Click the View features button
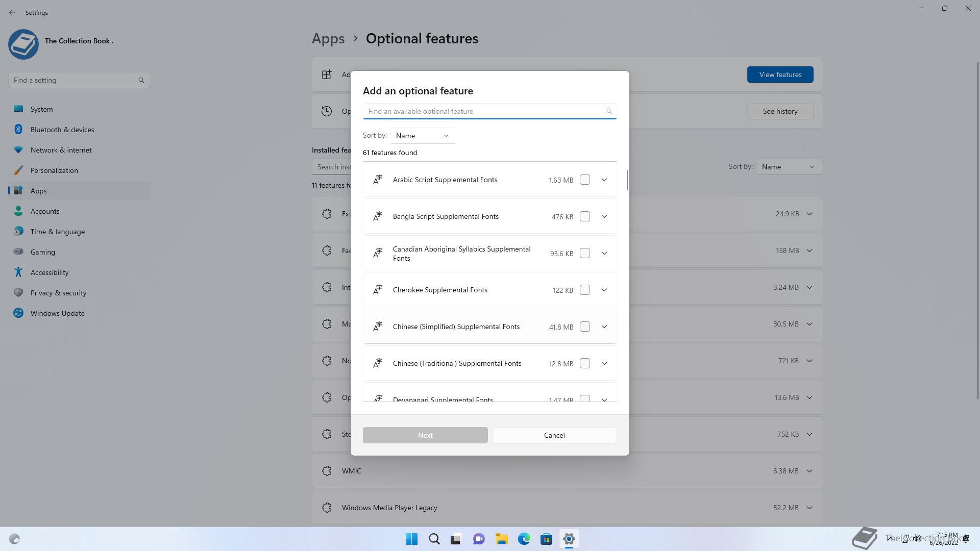 (780, 74)
